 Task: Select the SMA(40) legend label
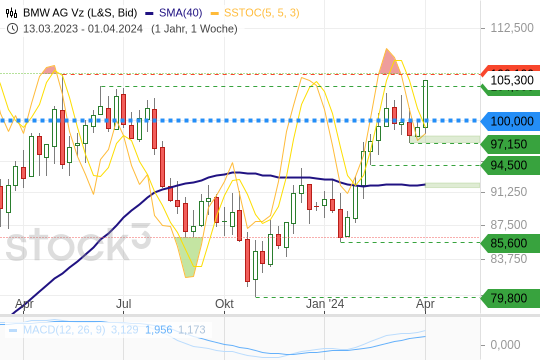[x=180, y=13]
